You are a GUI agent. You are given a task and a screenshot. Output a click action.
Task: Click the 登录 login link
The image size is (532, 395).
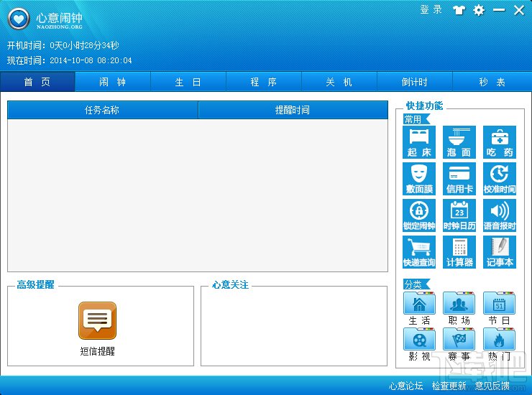coord(431,9)
